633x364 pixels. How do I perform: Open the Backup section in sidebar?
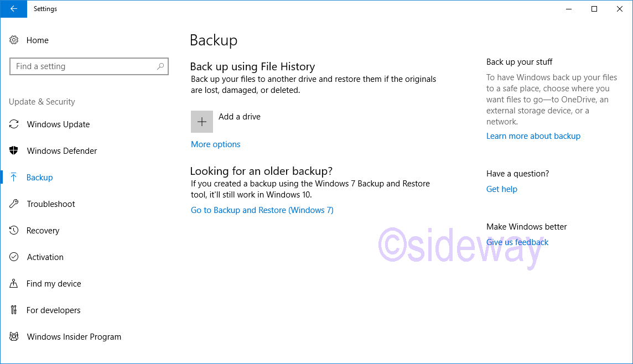(40, 178)
